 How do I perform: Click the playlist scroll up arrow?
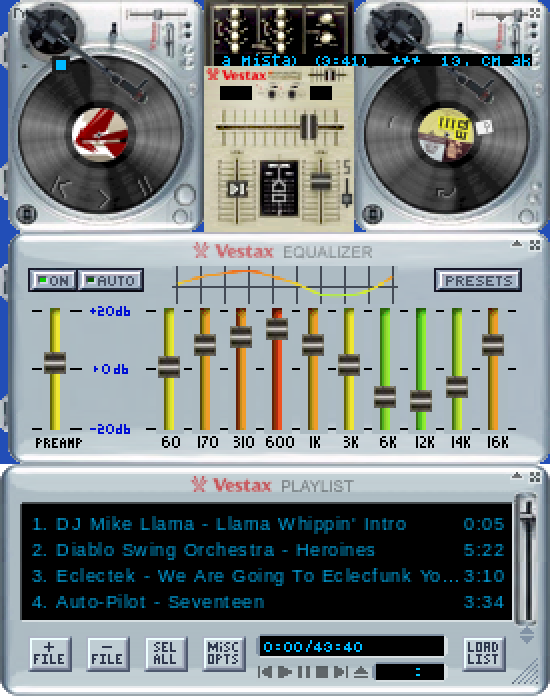tap(526, 633)
